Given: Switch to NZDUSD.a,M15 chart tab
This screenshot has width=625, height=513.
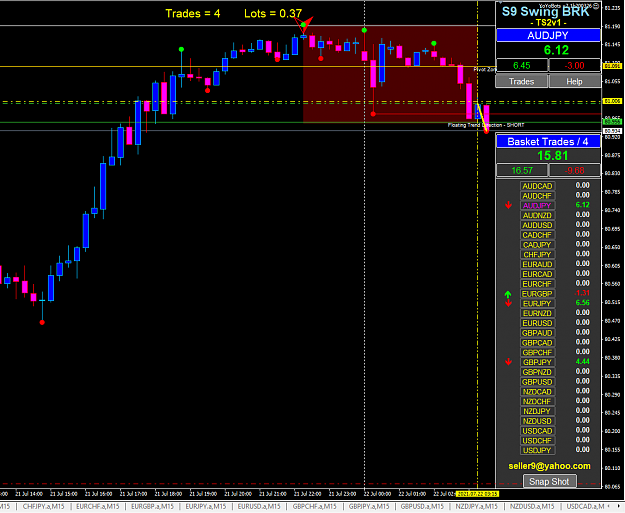Looking at the screenshot, I should 532,507.
